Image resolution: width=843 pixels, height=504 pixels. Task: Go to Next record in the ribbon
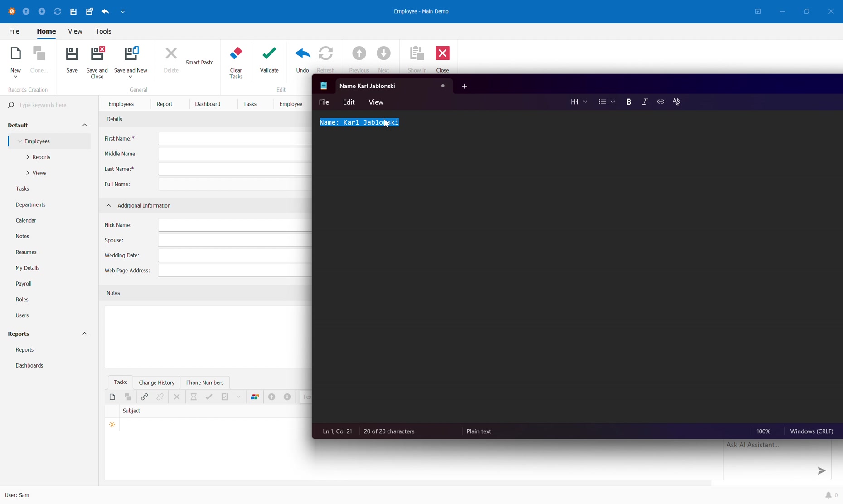click(384, 59)
